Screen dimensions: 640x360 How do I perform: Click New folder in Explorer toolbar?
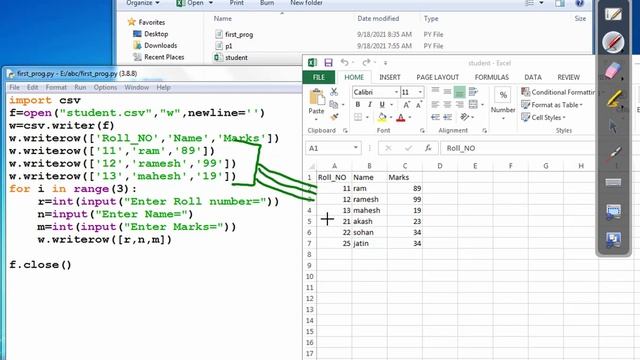[306, 3]
